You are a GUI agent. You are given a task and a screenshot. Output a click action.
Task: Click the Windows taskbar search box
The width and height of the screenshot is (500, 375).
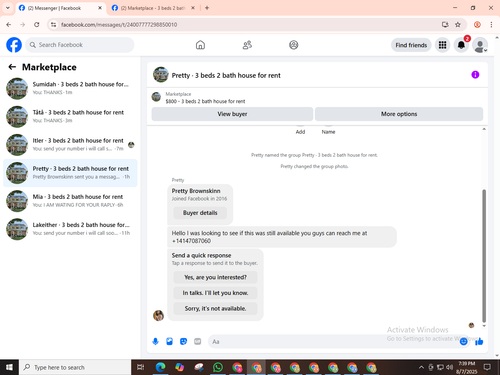click(75, 367)
